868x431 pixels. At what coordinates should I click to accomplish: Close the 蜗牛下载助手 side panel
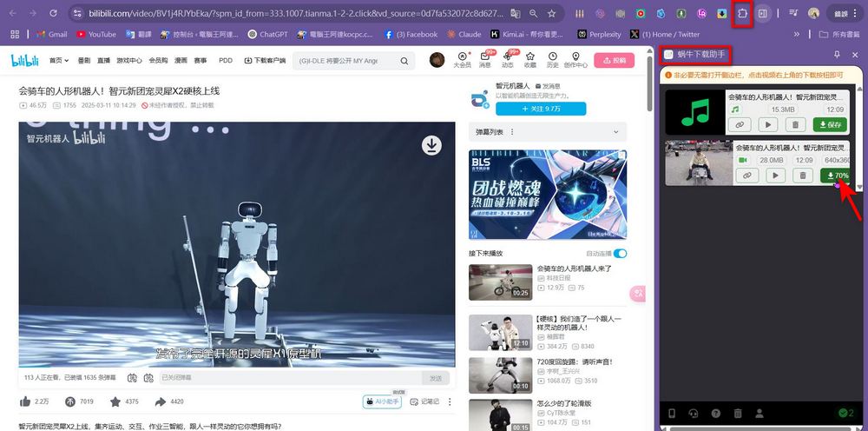[x=855, y=54]
